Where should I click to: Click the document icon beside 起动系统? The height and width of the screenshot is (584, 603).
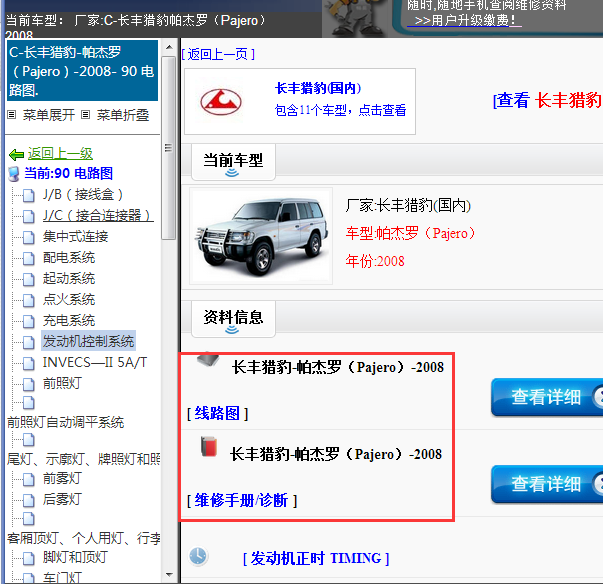pos(28,279)
